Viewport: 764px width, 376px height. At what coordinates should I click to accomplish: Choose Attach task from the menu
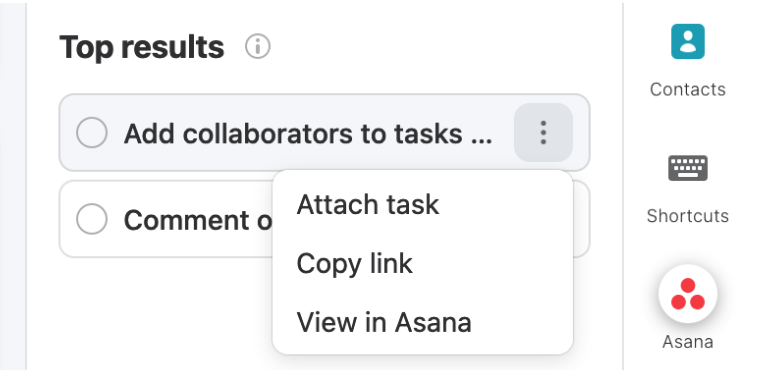click(x=368, y=204)
